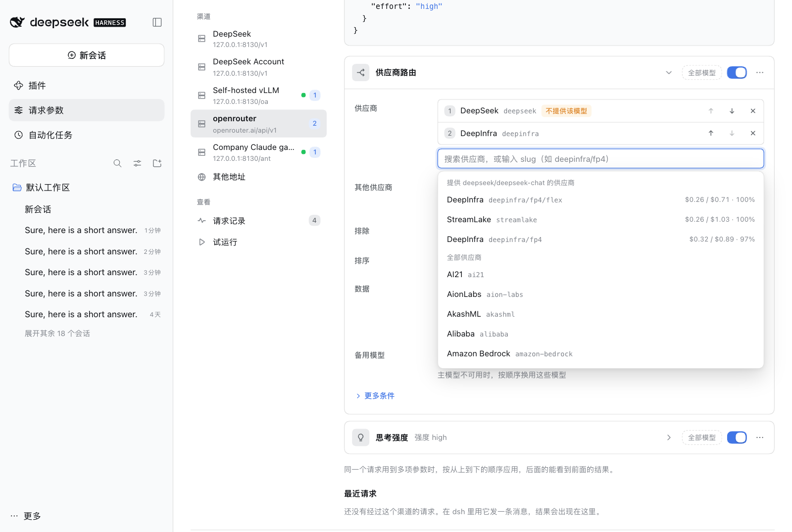Search workspaces with the magnifier icon
The width and height of the screenshot is (792, 532).
pos(117,163)
